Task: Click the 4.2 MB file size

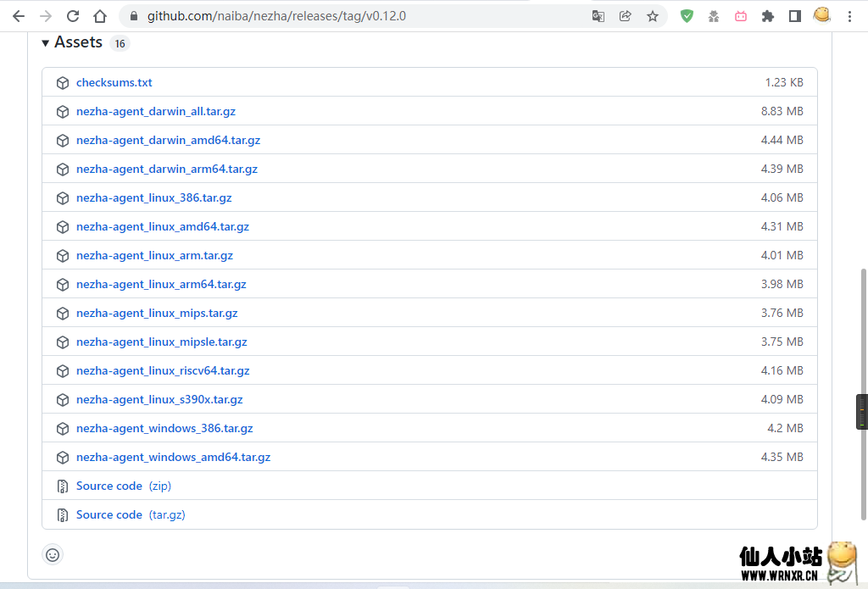Action: pos(785,428)
